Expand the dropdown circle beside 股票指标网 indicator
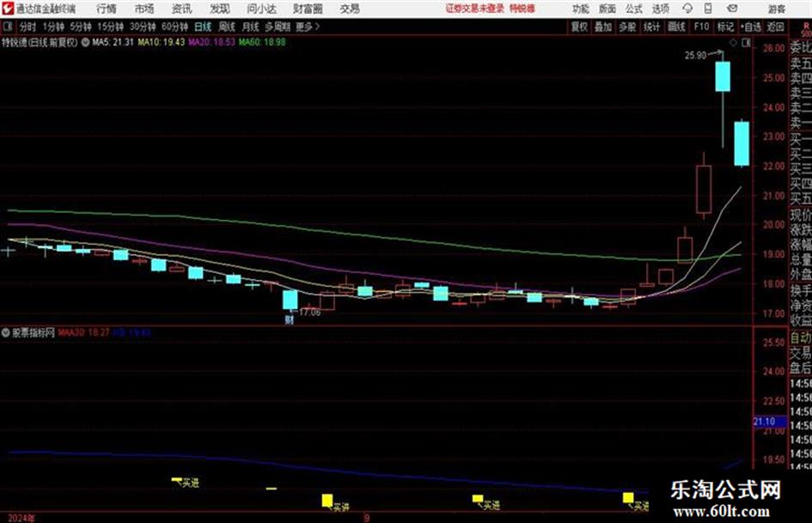Viewport: 812px width, 523px height. [x=6, y=333]
